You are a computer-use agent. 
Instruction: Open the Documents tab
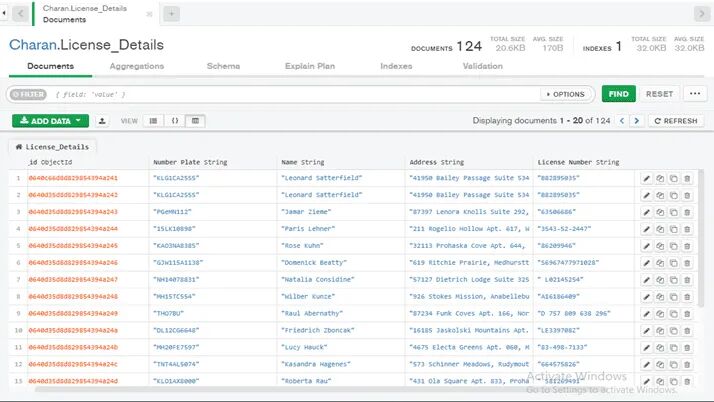pos(50,66)
